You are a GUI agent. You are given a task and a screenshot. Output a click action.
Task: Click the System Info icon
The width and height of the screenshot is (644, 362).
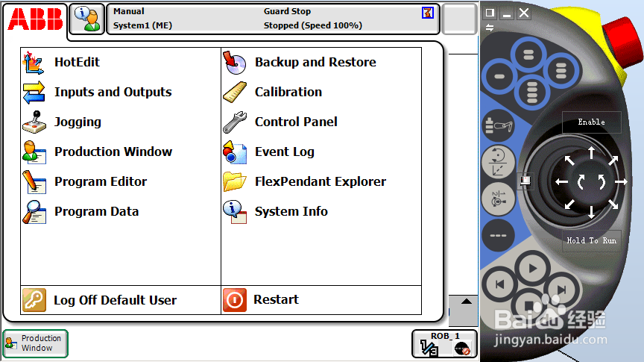click(235, 212)
